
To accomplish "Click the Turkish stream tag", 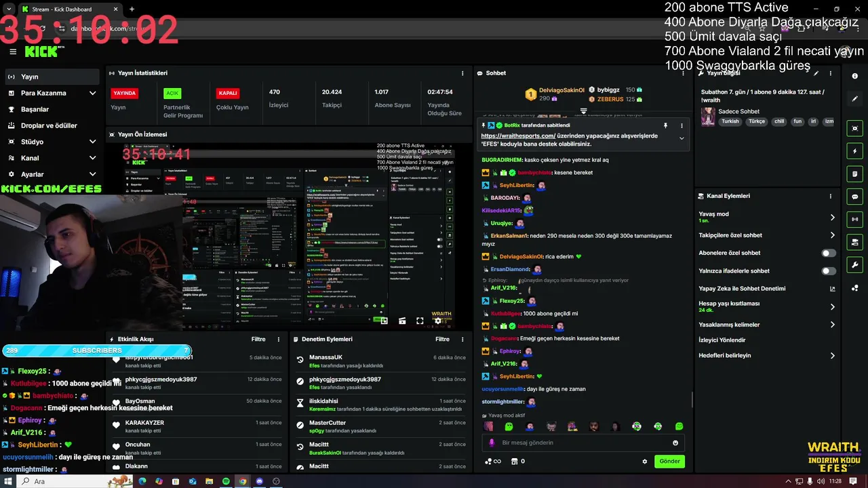I will pyautogui.click(x=730, y=121).
